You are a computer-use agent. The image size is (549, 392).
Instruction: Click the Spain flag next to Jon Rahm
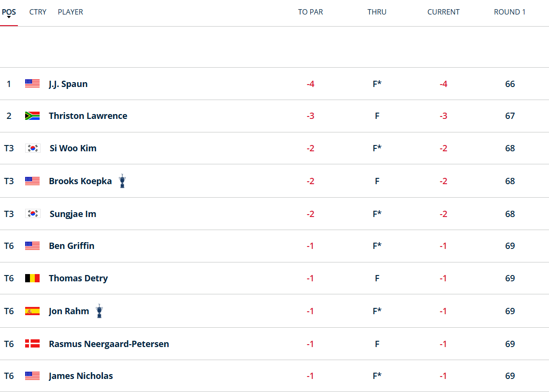coord(32,310)
